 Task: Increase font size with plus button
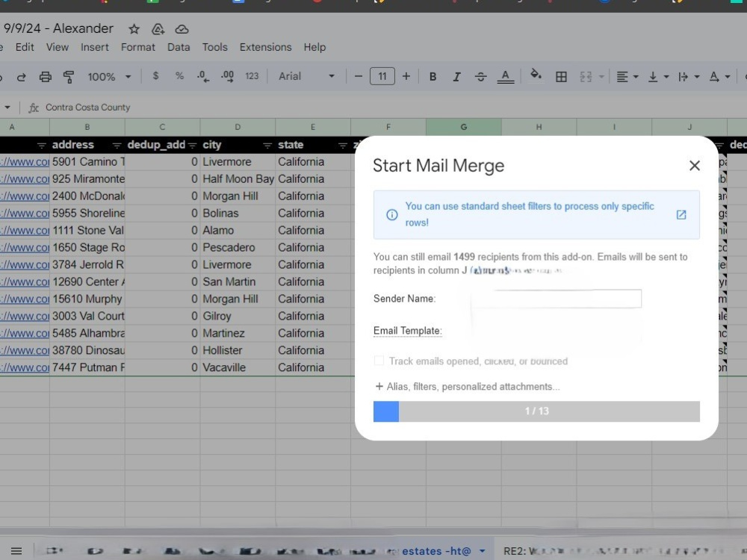[406, 76]
